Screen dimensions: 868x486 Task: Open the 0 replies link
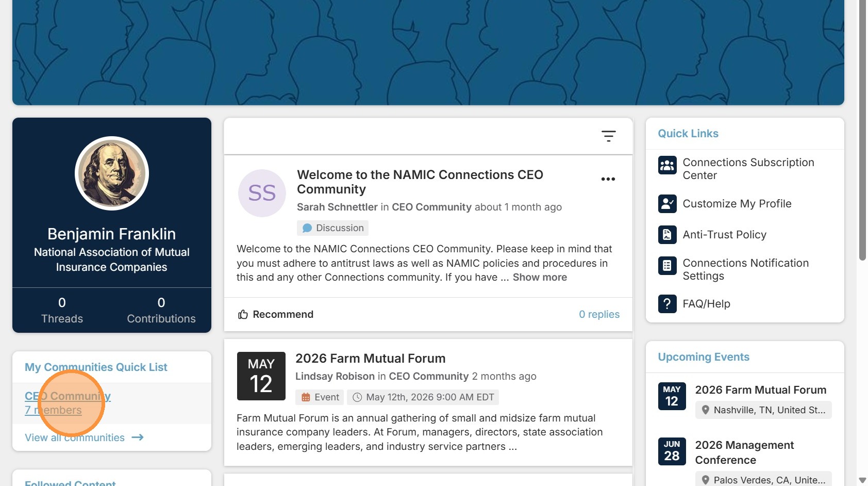tap(599, 314)
